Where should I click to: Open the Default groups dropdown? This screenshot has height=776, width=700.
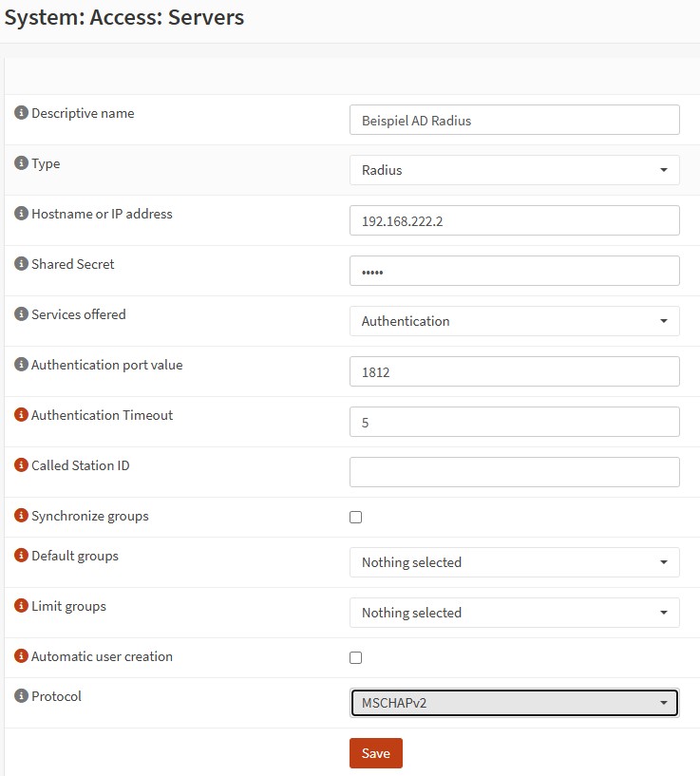[x=515, y=562]
